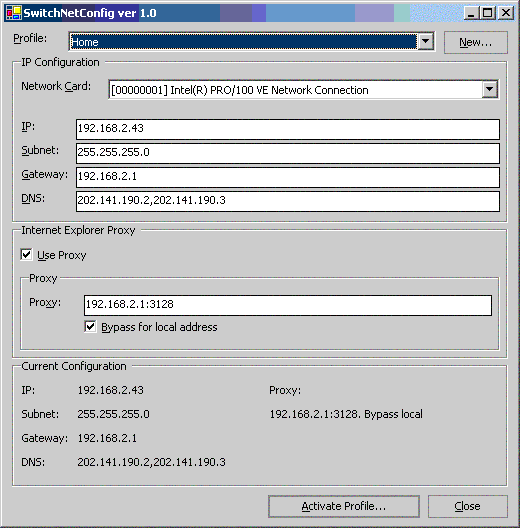
Task: Click the current proxy text showing Bypass local
Action: 346,414
